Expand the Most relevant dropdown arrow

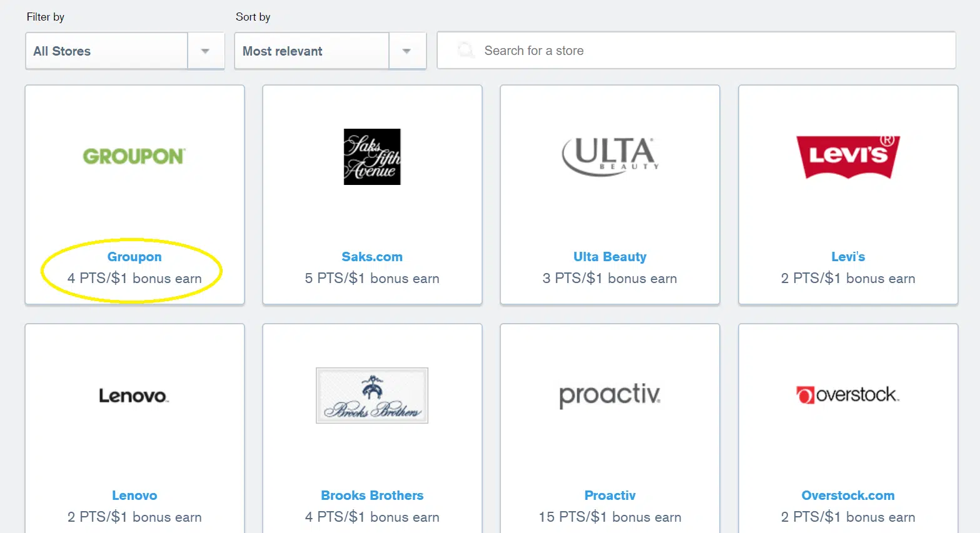[407, 51]
